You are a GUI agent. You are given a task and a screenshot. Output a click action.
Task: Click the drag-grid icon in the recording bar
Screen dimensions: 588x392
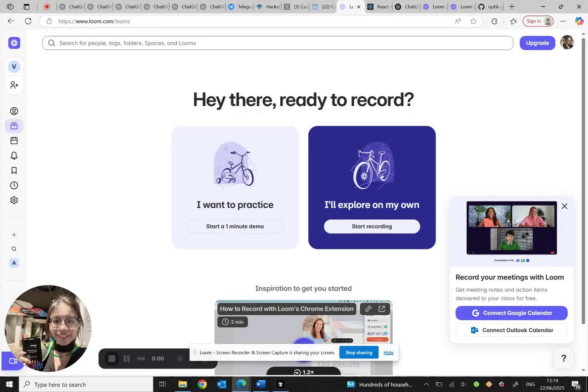point(181,358)
